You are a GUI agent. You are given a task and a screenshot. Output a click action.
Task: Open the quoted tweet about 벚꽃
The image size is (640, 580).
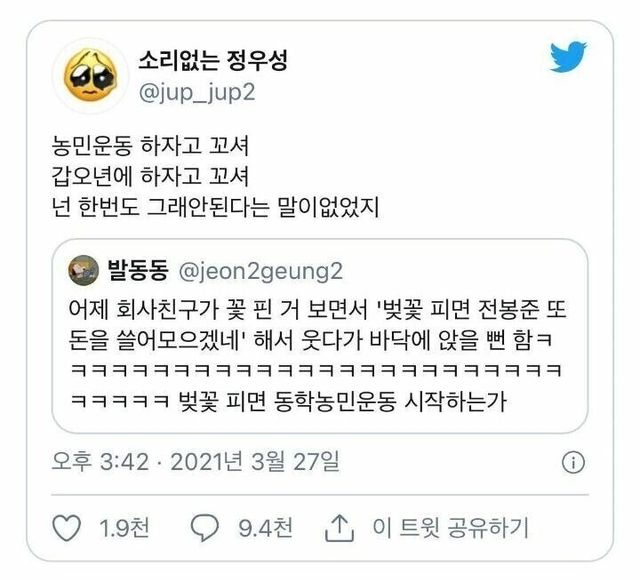pos(320,336)
